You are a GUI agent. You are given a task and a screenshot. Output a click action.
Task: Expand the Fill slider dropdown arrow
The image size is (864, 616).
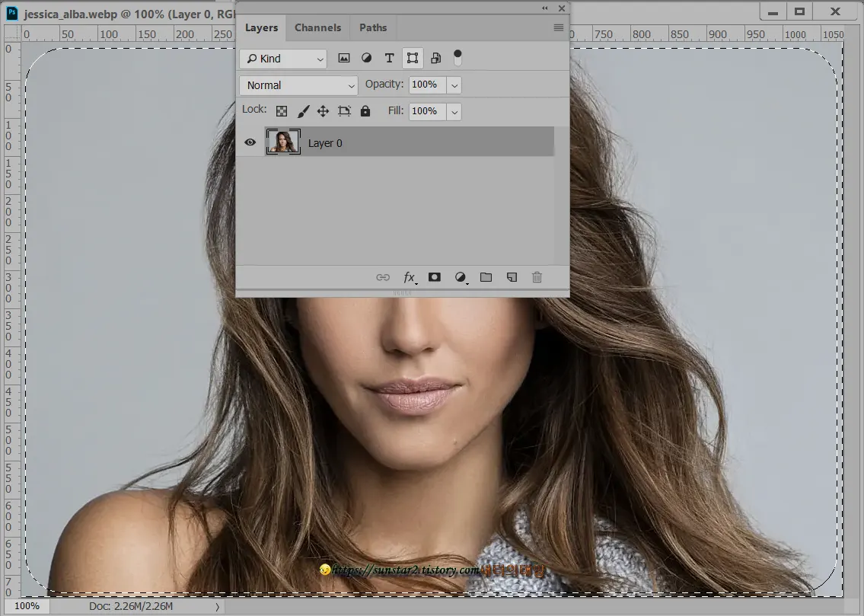point(454,112)
